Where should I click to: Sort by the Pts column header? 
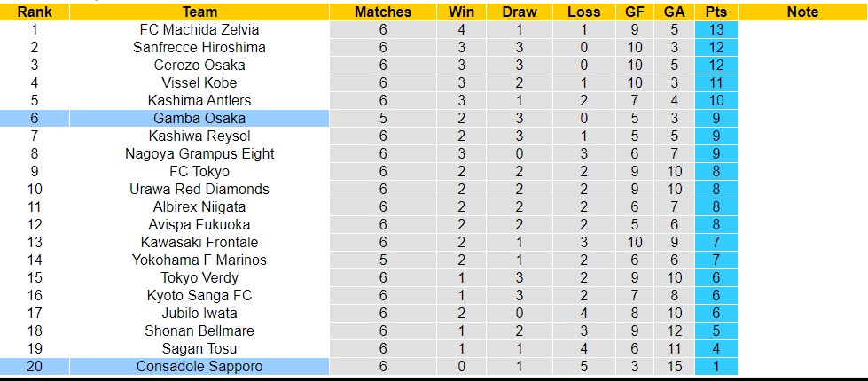point(716,12)
